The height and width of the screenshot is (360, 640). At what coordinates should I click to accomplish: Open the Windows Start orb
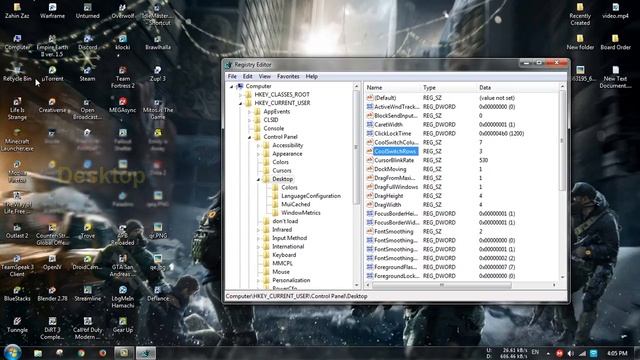pyautogui.click(x=13, y=352)
